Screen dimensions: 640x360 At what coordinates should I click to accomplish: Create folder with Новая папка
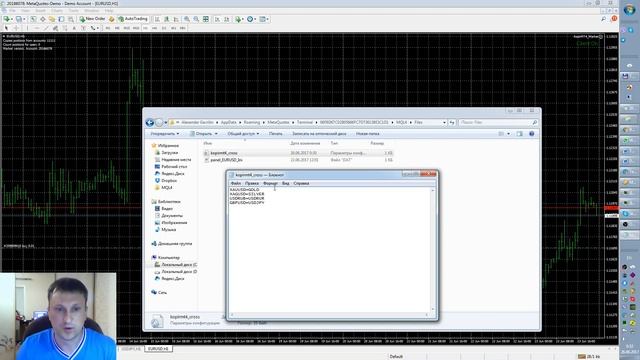tap(367, 133)
